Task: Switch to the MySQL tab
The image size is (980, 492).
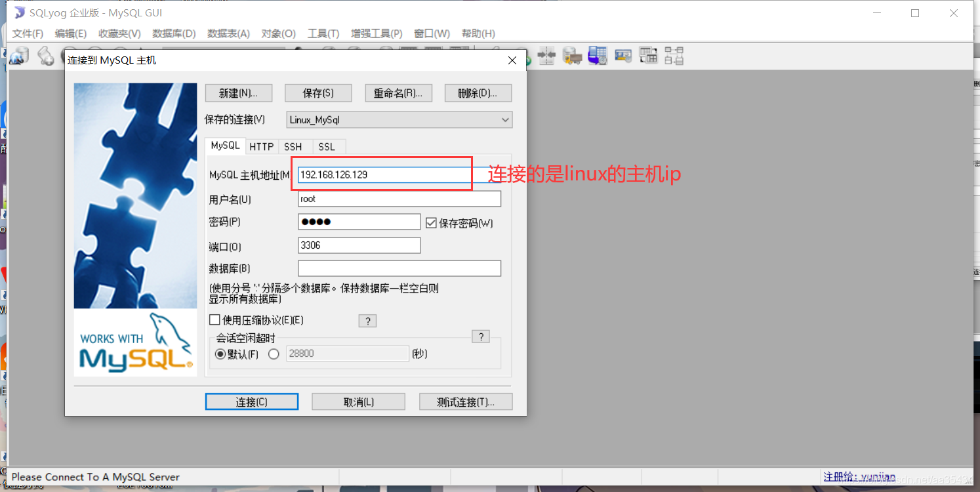Action: 226,146
